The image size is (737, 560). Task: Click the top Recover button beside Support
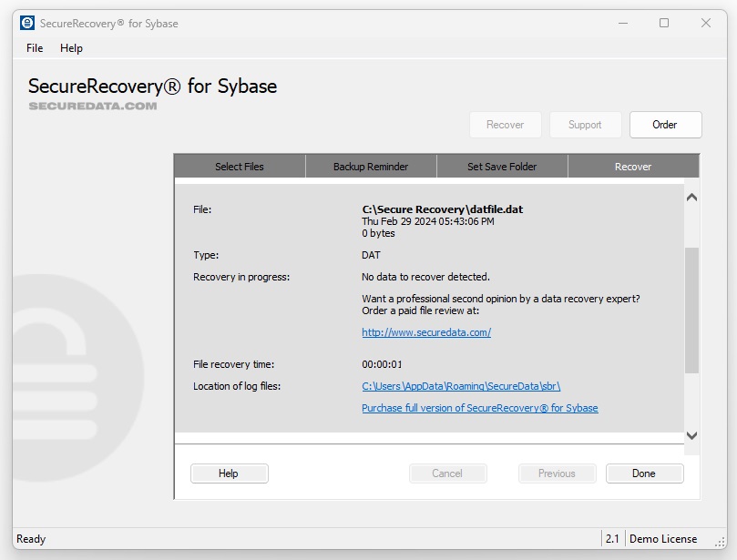(x=505, y=125)
